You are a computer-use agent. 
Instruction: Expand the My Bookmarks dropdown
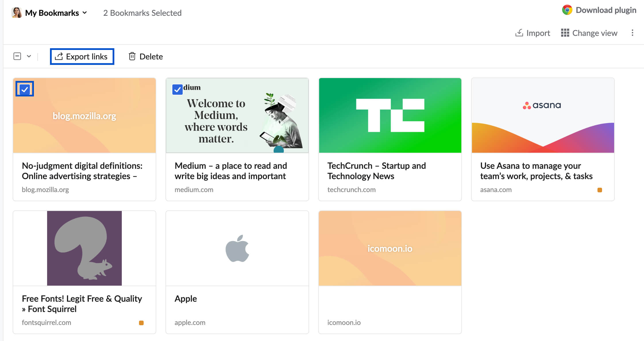pyautogui.click(x=84, y=13)
